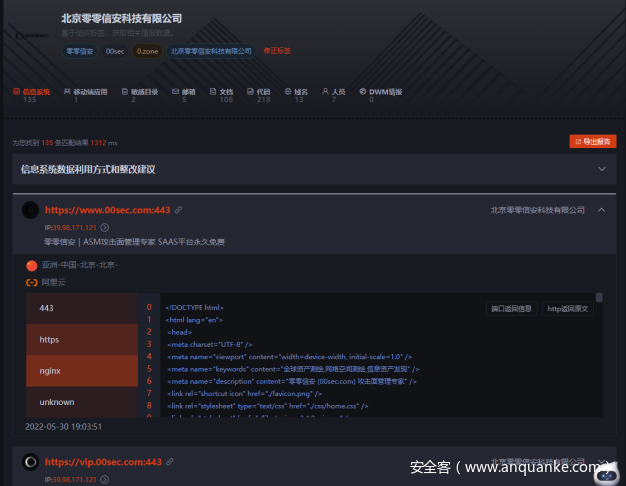Select the 00sec tag
626x486 pixels.
[x=115, y=51]
